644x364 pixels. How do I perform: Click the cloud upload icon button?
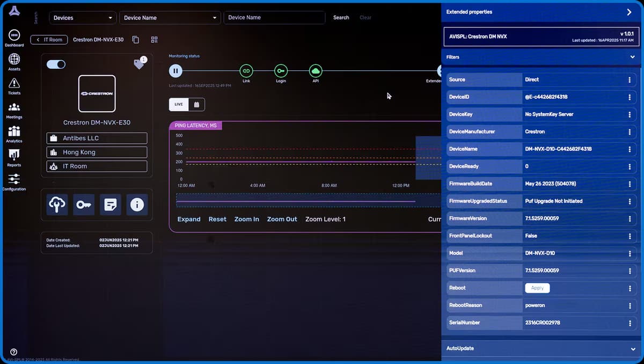(57, 205)
